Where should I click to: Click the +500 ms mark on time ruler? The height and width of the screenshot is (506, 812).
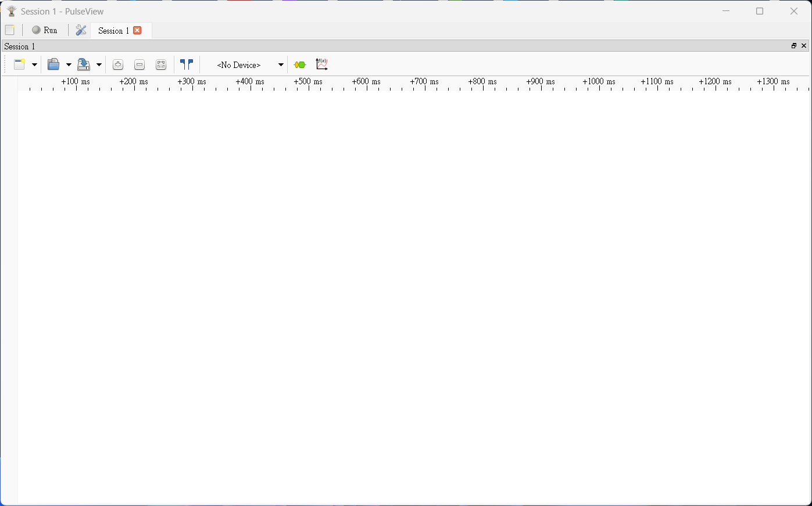tap(309, 82)
